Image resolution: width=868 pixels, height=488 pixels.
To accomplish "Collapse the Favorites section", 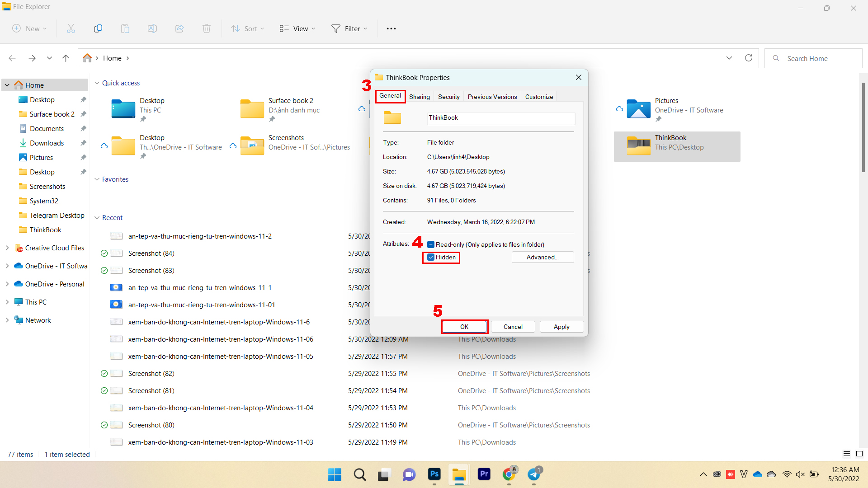I will pyautogui.click(x=97, y=179).
